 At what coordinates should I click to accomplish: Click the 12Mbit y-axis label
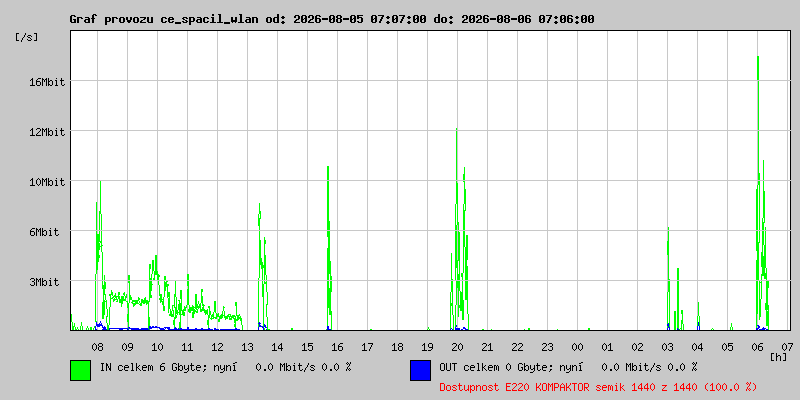tap(47, 132)
